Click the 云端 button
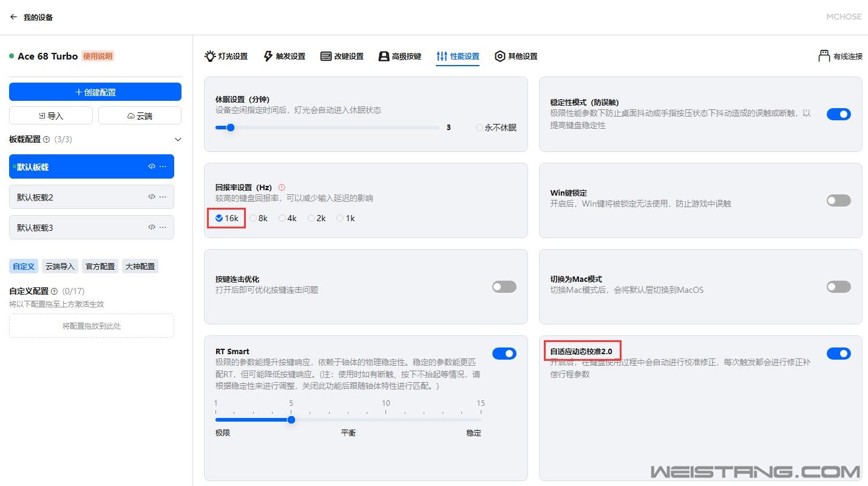Image resolution: width=868 pixels, height=486 pixels. click(140, 115)
